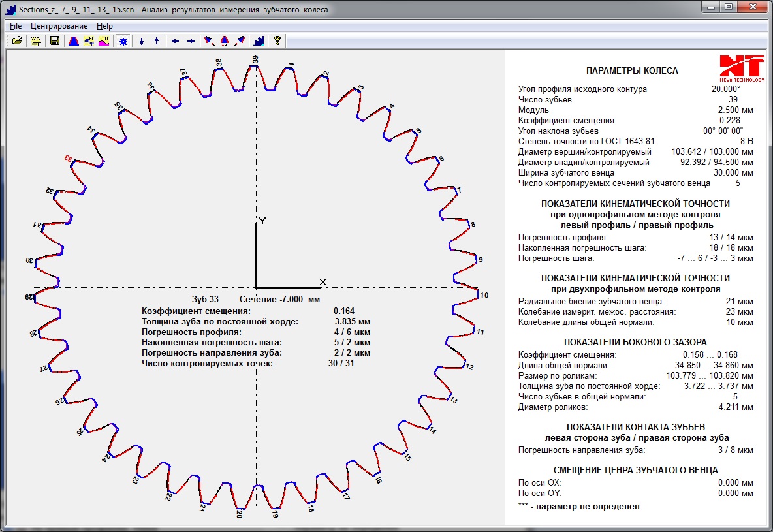Select the centered tooth measurement icon
773x532 pixels.
(225, 41)
